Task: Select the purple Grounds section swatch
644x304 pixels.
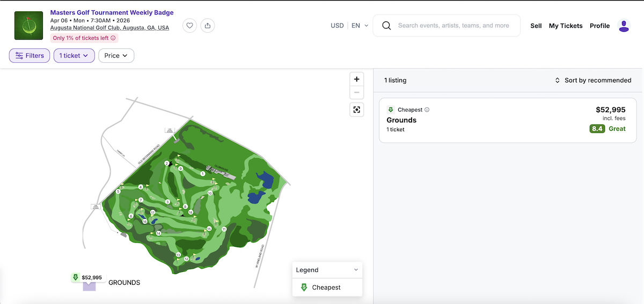Action: [x=89, y=285]
